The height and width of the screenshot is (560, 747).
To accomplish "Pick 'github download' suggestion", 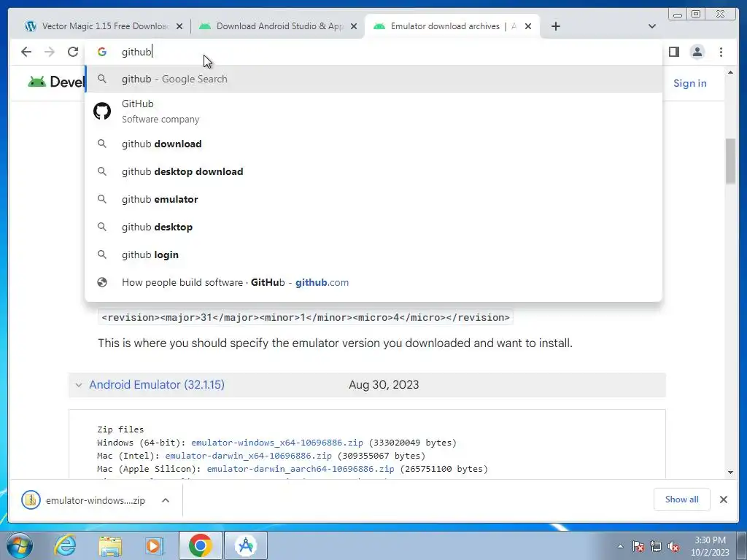I will click(x=373, y=144).
